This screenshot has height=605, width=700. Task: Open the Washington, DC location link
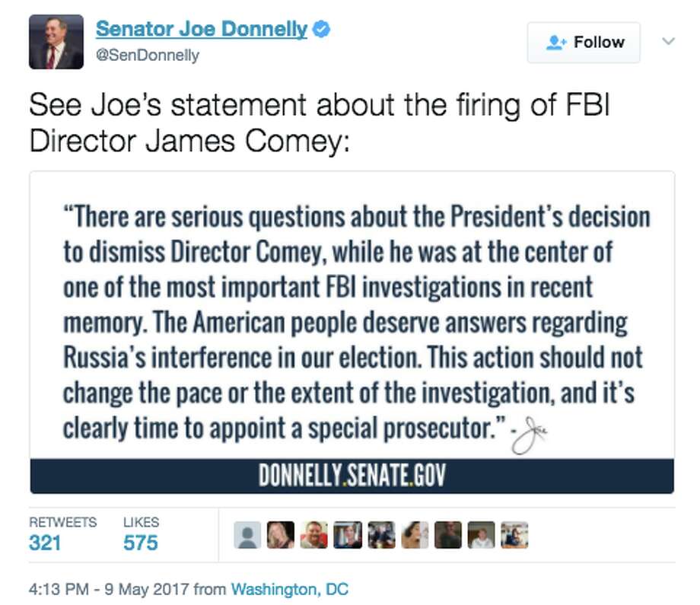289,589
